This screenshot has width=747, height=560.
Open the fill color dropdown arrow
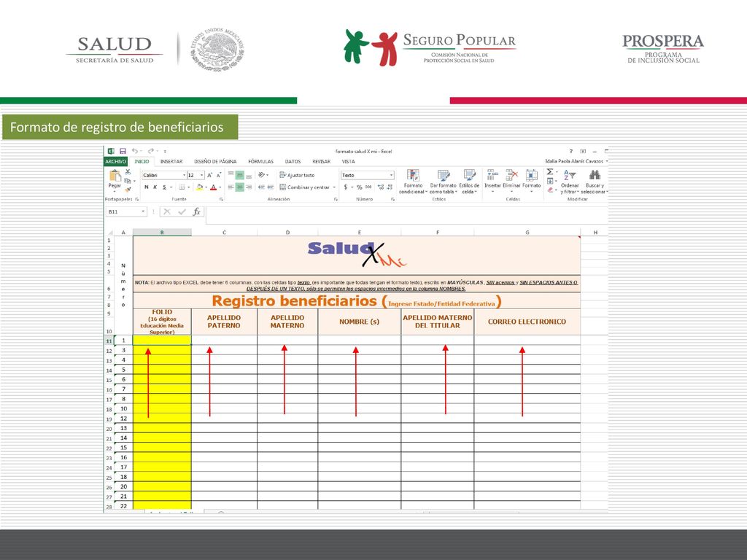tap(206, 187)
